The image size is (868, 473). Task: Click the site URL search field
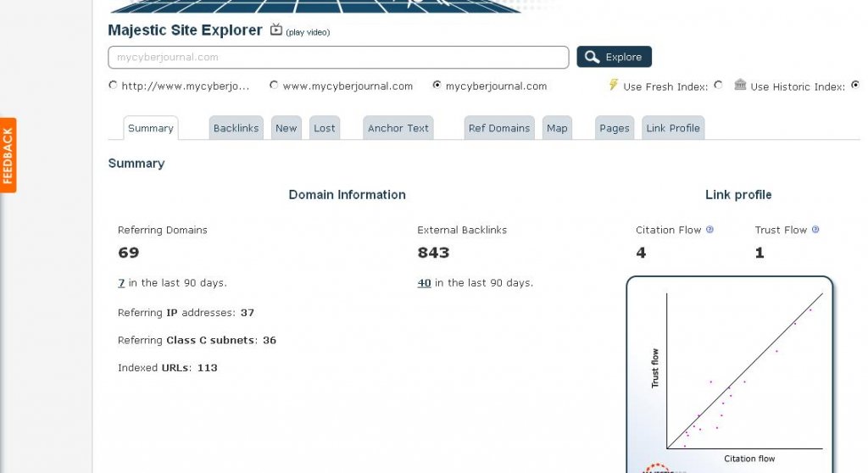338,57
